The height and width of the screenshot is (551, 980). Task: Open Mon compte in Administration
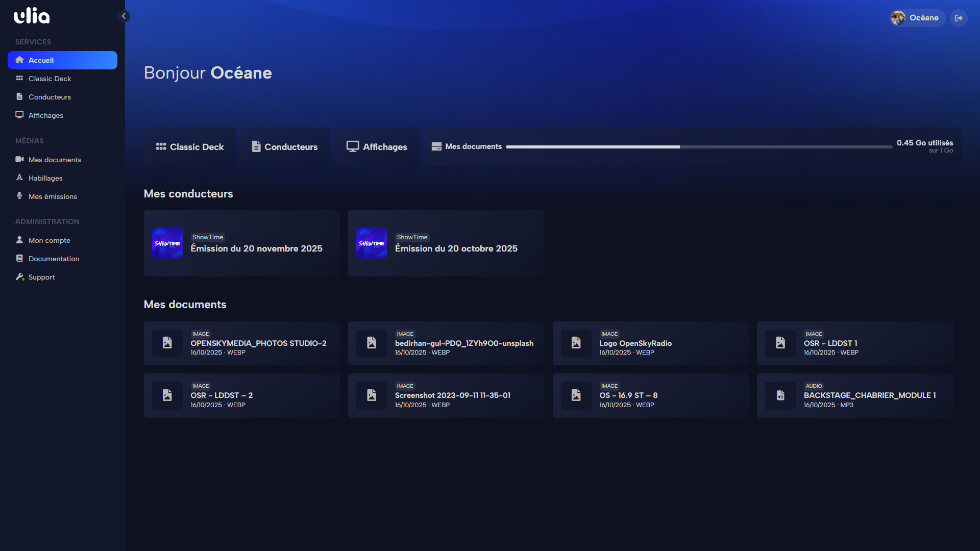point(49,240)
